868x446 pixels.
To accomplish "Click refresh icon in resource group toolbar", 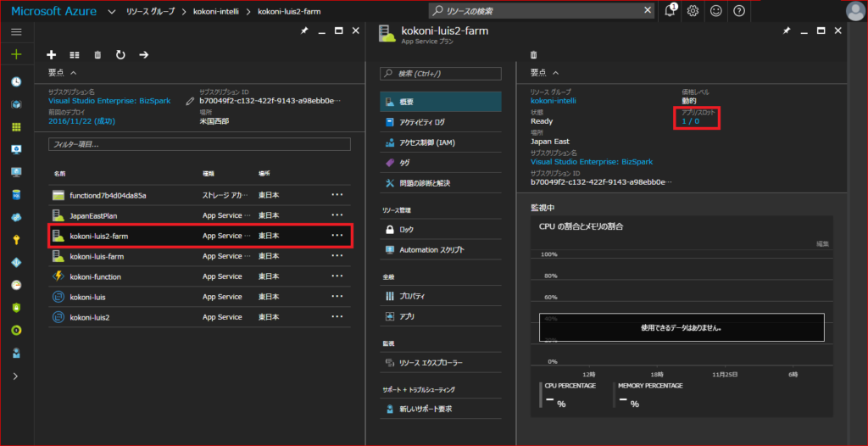I will click(x=120, y=54).
